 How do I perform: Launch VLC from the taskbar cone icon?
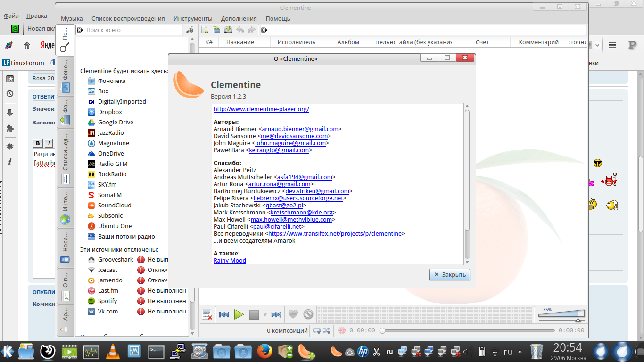click(x=112, y=351)
